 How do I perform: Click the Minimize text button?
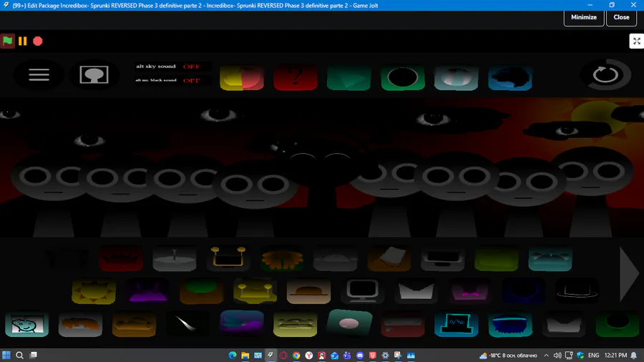coord(584,18)
